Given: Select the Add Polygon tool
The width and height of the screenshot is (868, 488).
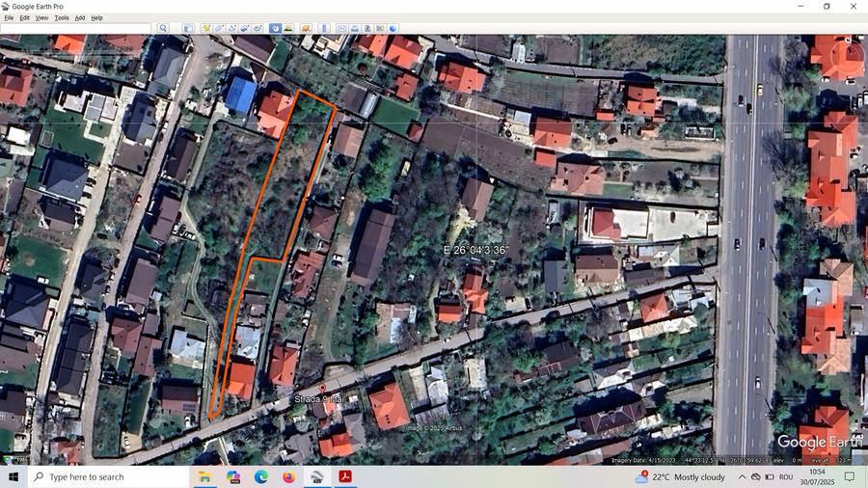Looking at the screenshot, I should [x=219, y=28].
